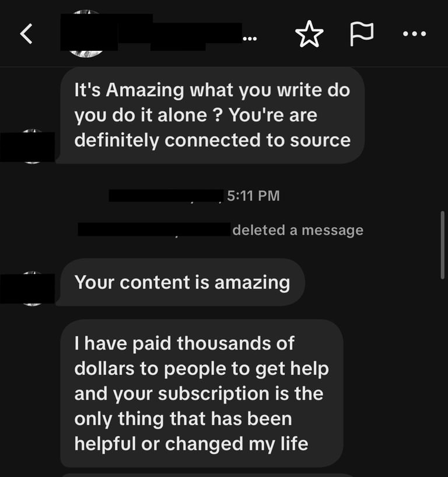Open profile avatar in the header
The height and width of the screenshot is (477, 448).
coord(86,33)
